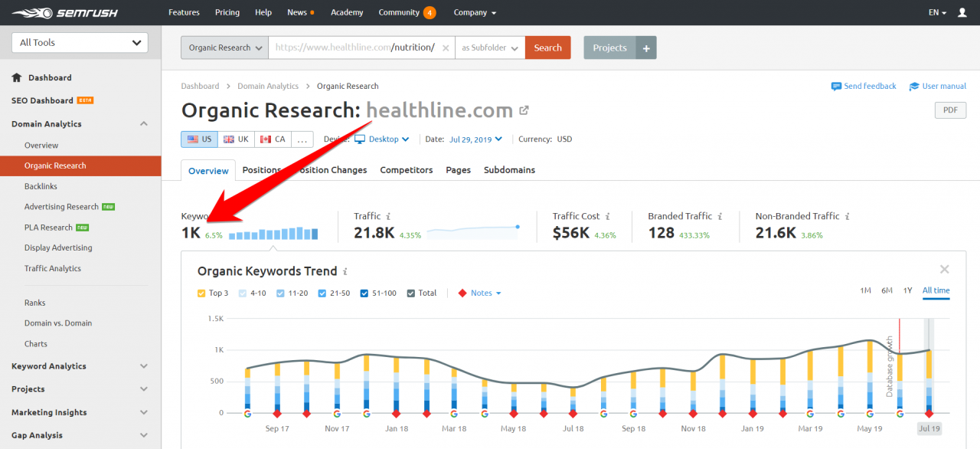This screenshot has width=980, height=449.
Task: Toggle the 4-10 positions checkbox
Action: (243, 293)
